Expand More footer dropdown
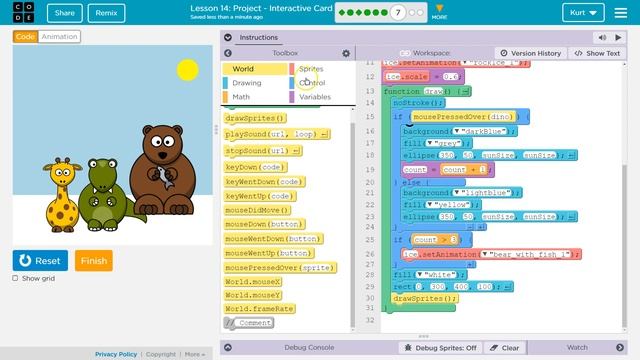The image size is (640, 360). 195,354
